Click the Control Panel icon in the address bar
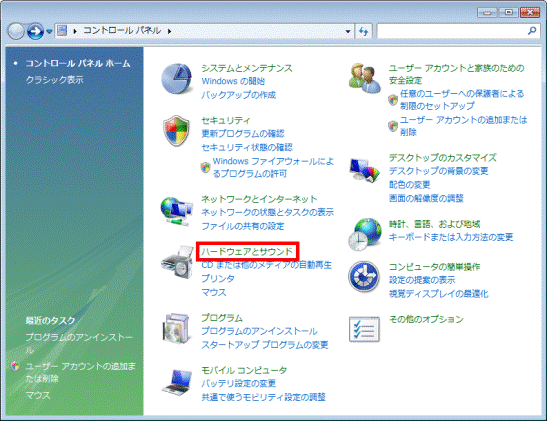Viewport: 547px width, 421px height. point(62,31)
